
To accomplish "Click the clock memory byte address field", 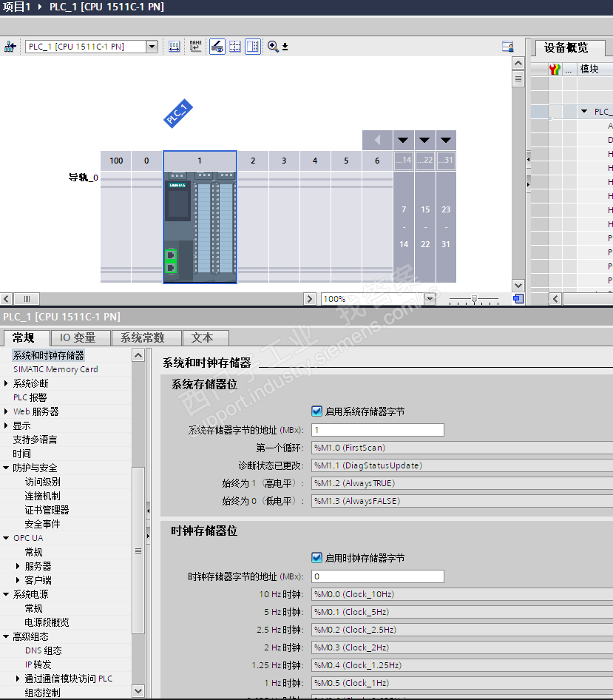I will pyautogui.click(x=377, y=576).
